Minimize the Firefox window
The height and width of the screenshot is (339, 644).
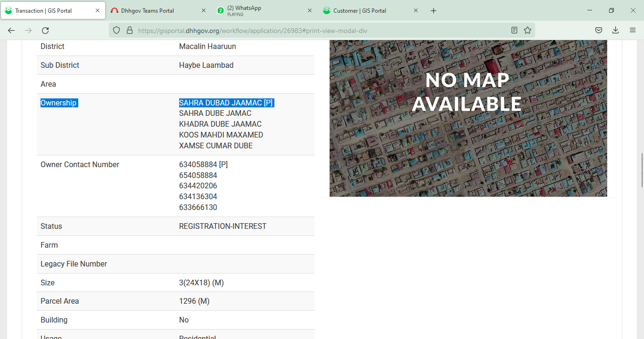(x=590, y=10)
